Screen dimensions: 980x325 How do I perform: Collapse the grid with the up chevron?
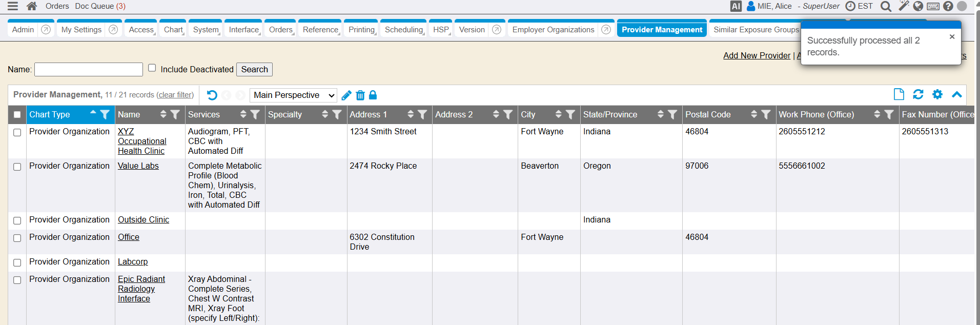956,94
